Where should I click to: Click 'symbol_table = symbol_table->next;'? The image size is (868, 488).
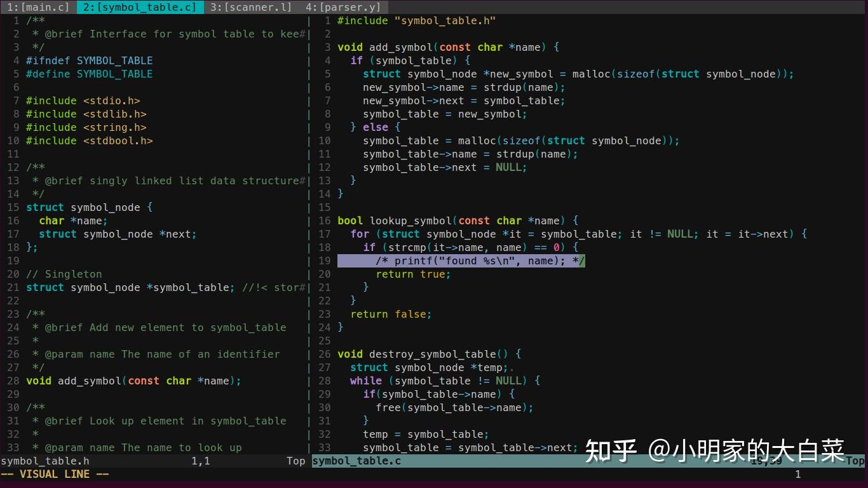coord(471,447)
